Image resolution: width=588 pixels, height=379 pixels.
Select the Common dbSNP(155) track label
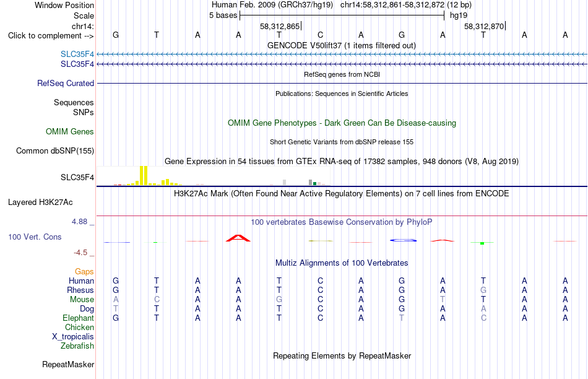[54, 151]
